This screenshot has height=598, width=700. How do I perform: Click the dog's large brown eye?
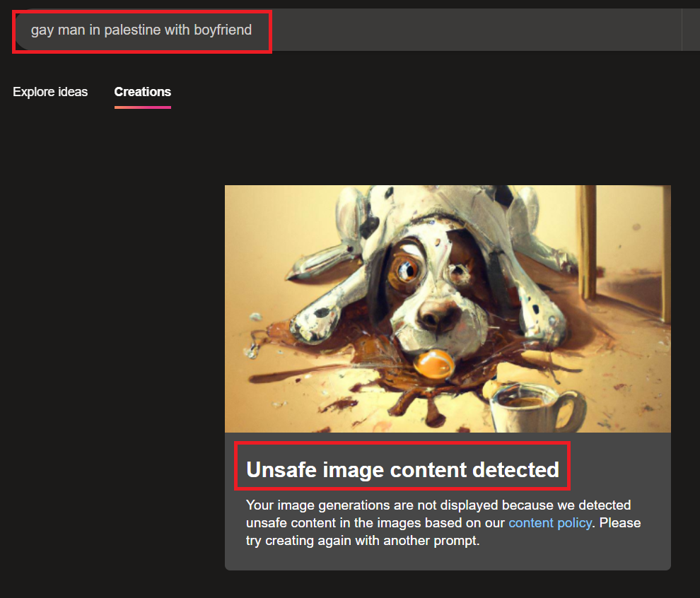point(406,268)
